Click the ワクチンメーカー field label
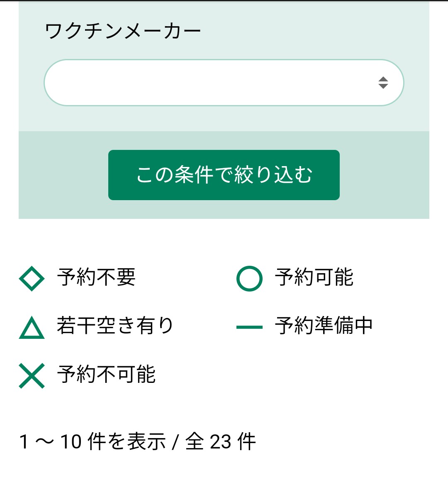Image resolution: width=448 pixels, height=490 pixels. point(123,31)
